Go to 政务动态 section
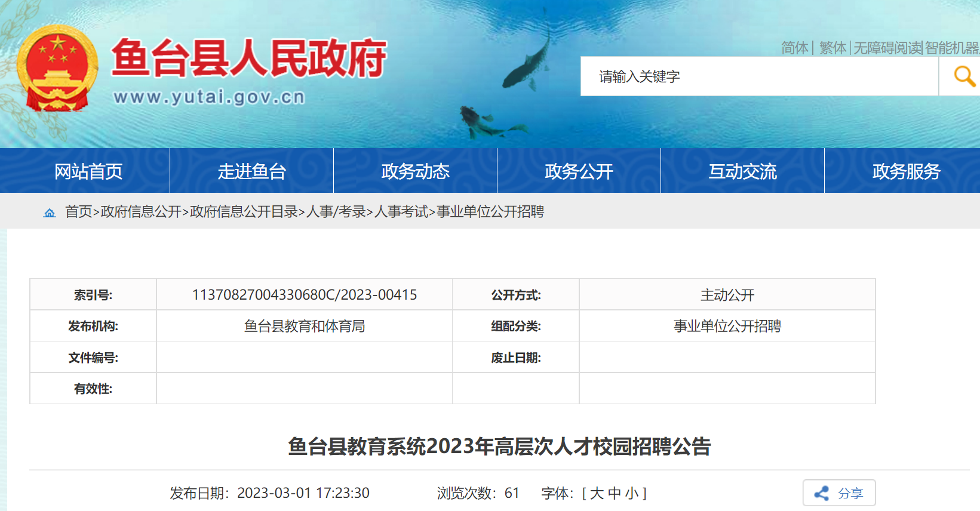Screen dimensions: 980x511 [416, 171]
